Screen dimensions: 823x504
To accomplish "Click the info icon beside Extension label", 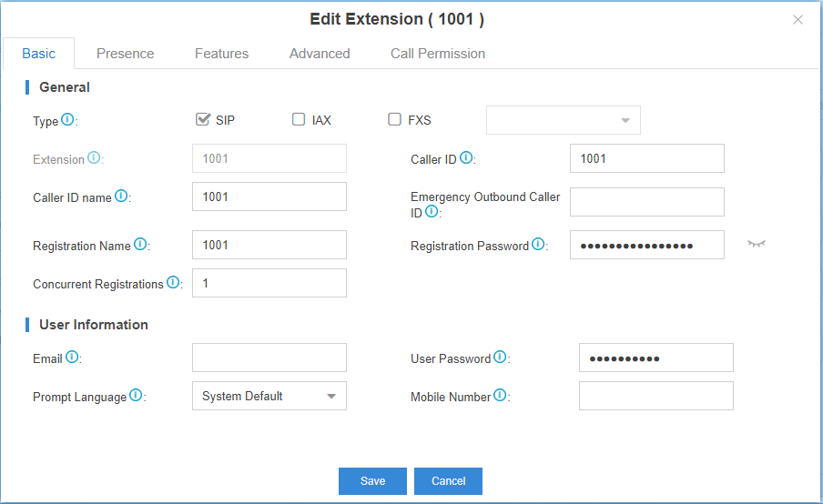I will coord(94,157).
